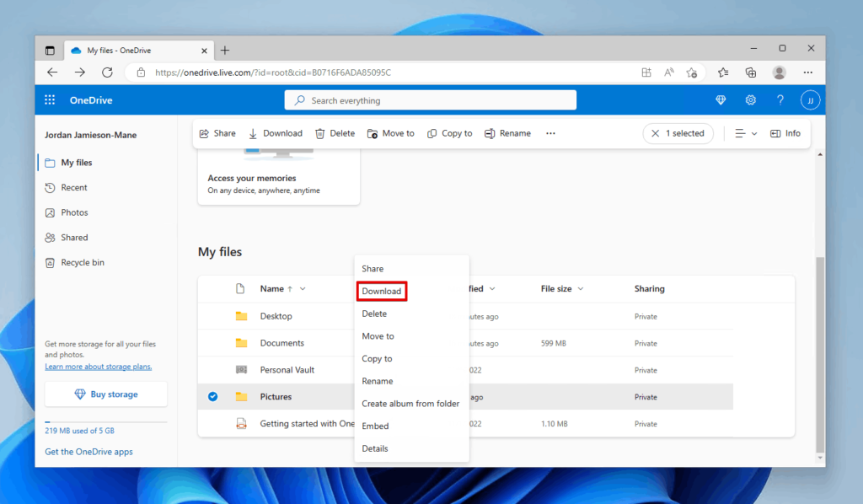The image size is (863, 504).
Task: Deselect the Pictures folder checkmark
Action: coord(212,396)
